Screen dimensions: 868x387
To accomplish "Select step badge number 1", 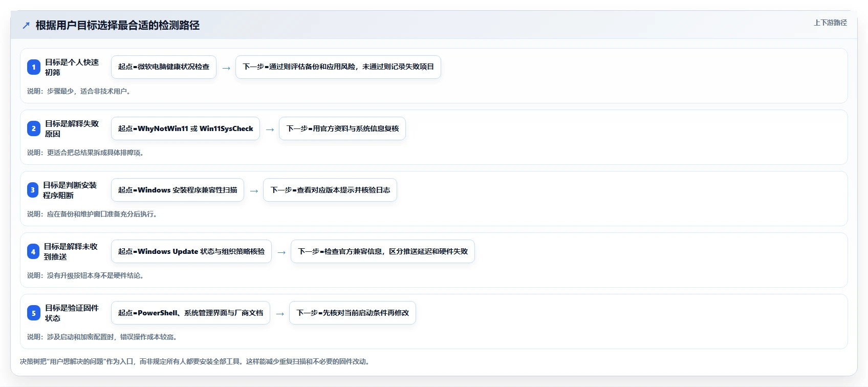I will point(34,67).
